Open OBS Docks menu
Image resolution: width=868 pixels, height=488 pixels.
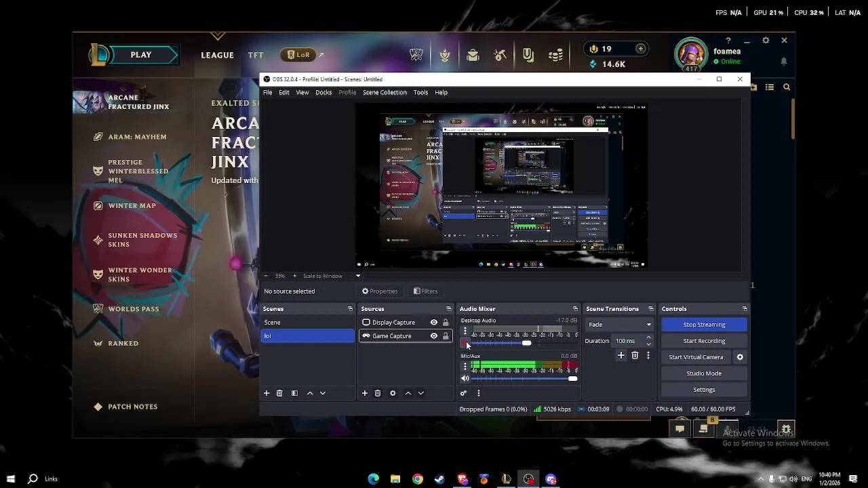click(323, 92)
